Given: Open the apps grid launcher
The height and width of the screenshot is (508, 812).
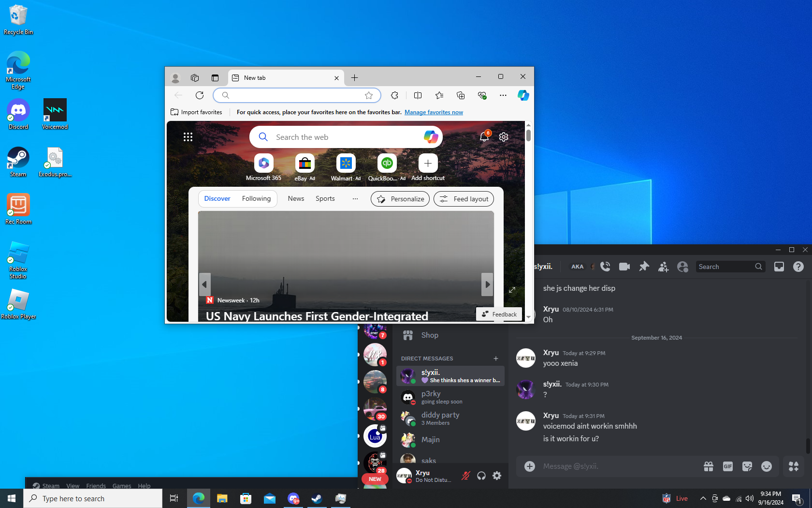Looking at the screenshot, I should click(188, 137).
